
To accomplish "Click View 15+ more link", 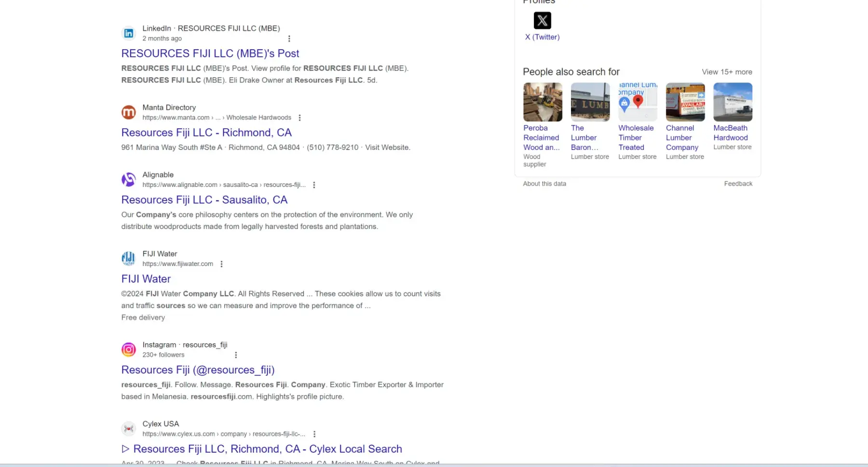I will click(726, 72).
